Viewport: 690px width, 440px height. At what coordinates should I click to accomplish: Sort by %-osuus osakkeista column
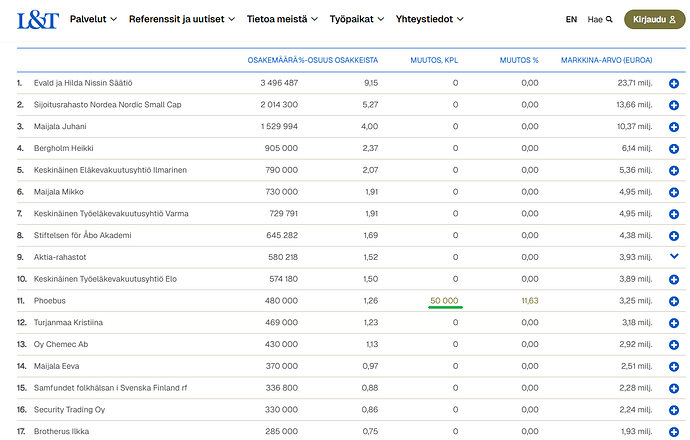338,60
